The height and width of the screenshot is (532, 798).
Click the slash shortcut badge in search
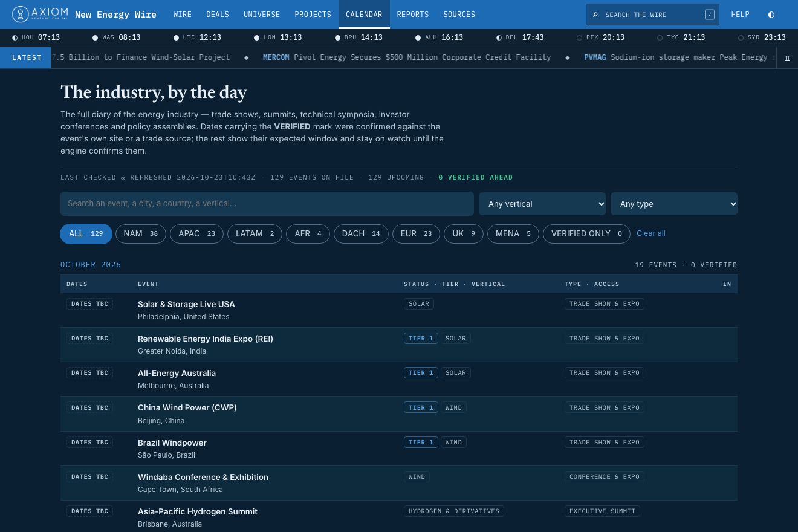tap(710, 15)
